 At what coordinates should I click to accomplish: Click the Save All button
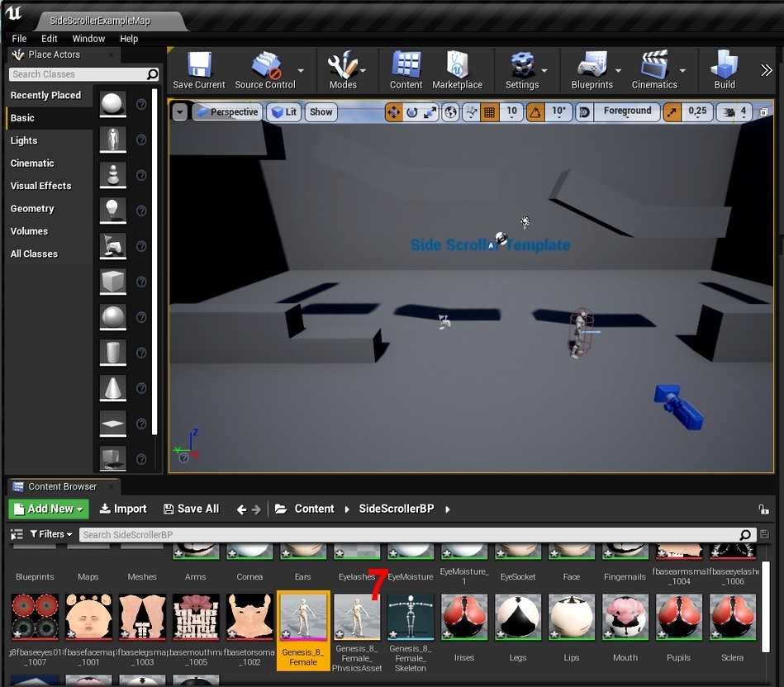pyautogui.click(x=192, y=509)
